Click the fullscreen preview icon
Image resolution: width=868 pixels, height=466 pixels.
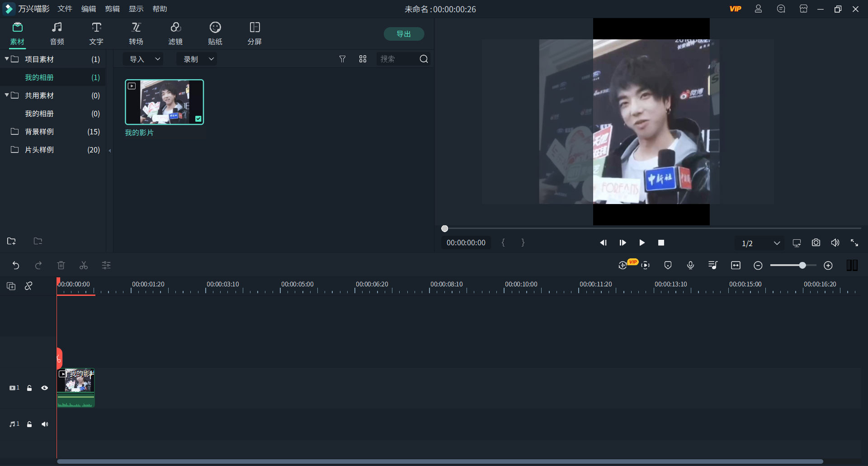point(854,243)
